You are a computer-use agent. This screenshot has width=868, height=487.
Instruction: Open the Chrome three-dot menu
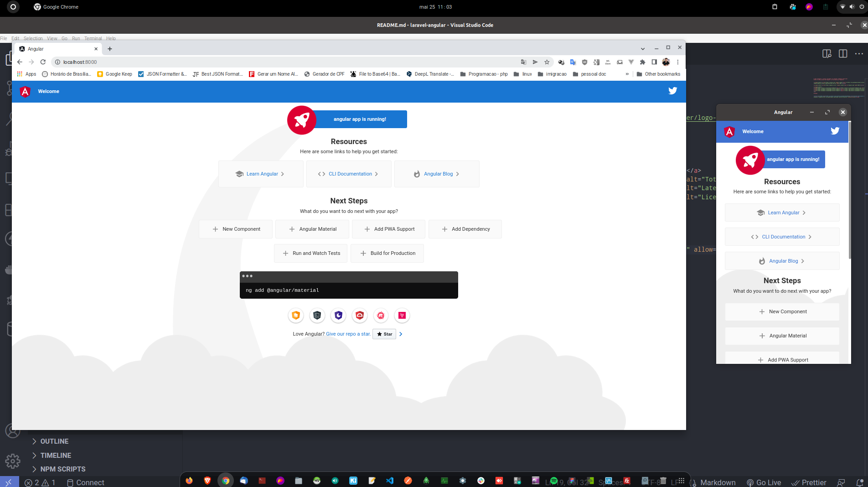click(678, 62)
